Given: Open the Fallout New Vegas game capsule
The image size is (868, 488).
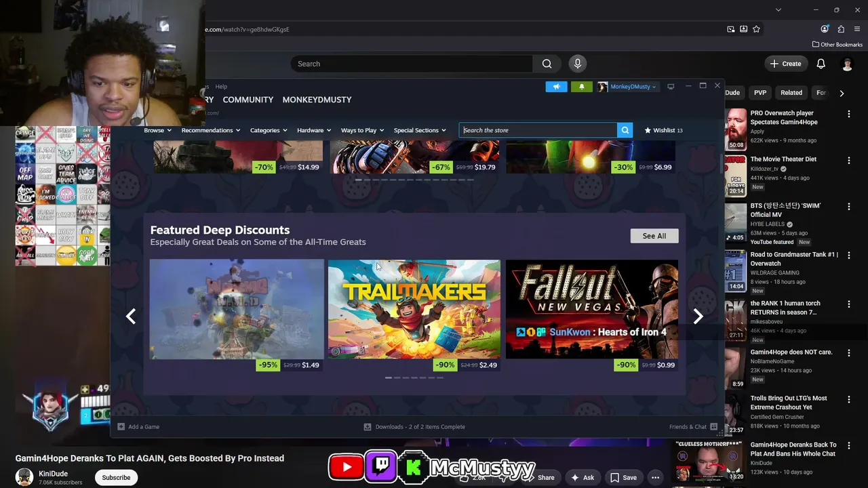Looking at the screenshot, I should (x=592, y=309).
